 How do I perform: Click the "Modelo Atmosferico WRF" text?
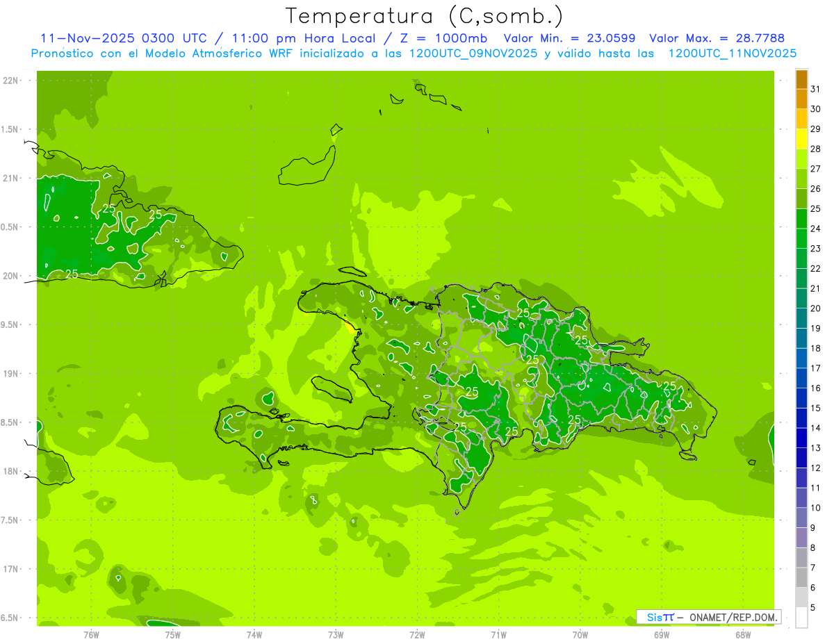pyautogui.click(x=226, y=53)
